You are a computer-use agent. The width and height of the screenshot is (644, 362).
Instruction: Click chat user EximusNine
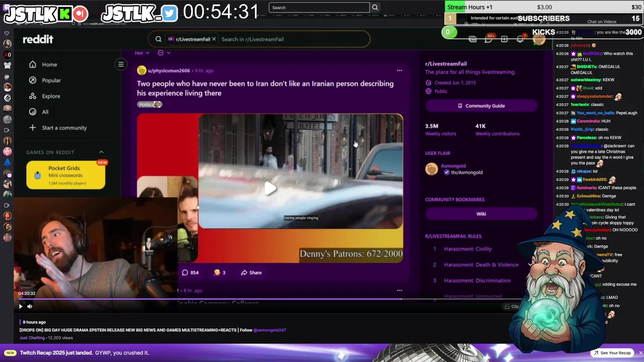(589, 196)
